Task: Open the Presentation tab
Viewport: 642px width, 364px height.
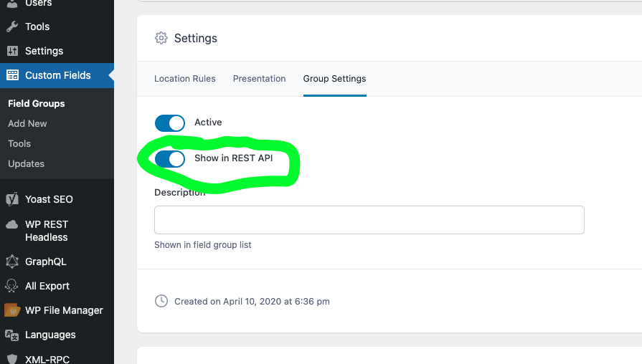Action: click(x=259, y=79)
